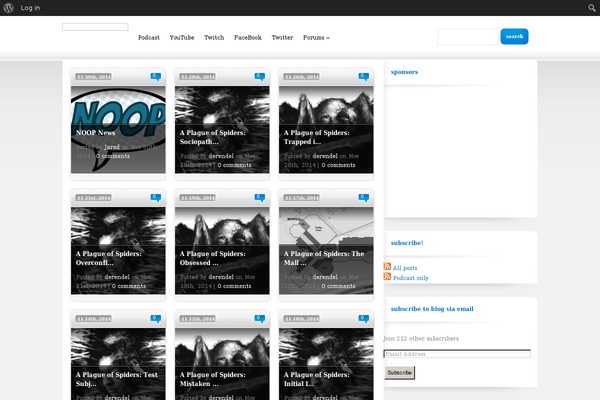Click 0 comments on The Mall card
This screenshot has height=400, width=600.
pos(338,286)
